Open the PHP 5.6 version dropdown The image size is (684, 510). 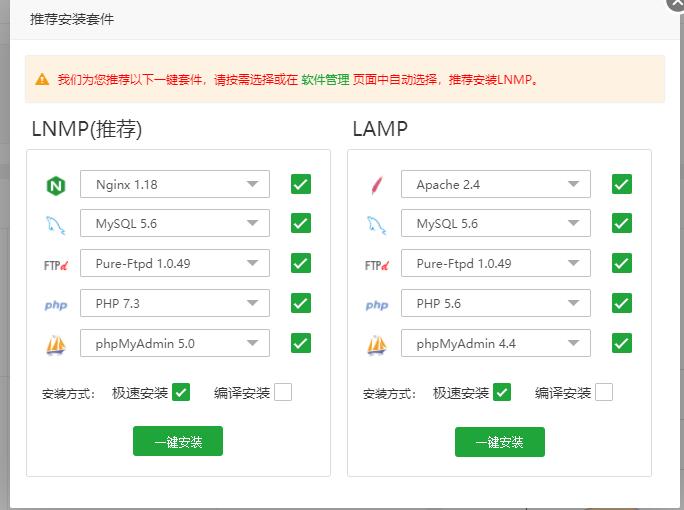[x=496, y=303]
